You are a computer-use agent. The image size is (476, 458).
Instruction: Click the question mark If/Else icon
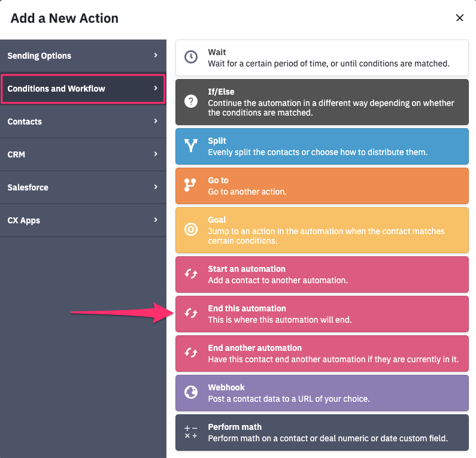(x=190, y=101)
